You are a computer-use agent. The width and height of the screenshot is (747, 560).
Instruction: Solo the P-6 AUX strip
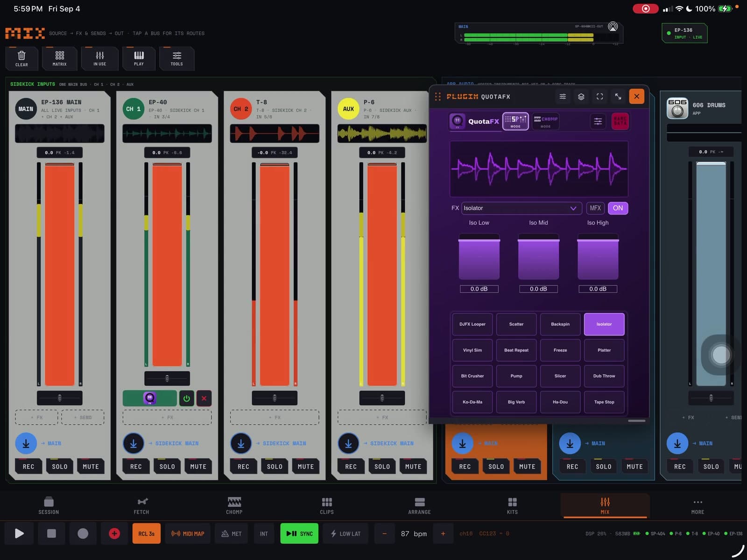pos(382,466)
